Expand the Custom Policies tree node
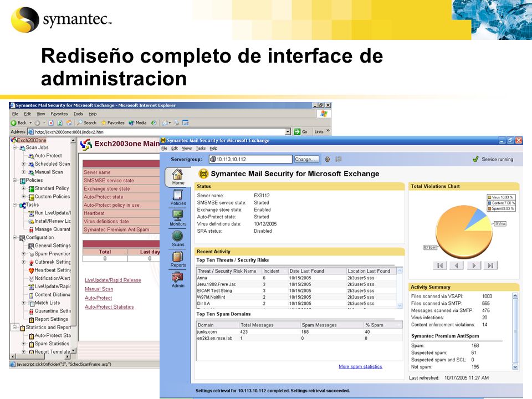The height and width of the screenshot is (399, 532). click(x=23, y=196)
